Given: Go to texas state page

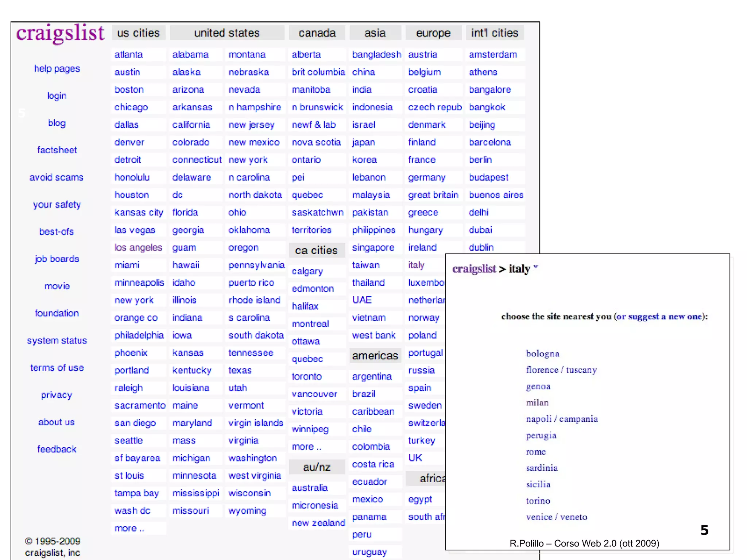Looking at the screenshot, I should (x=240, y=370).
